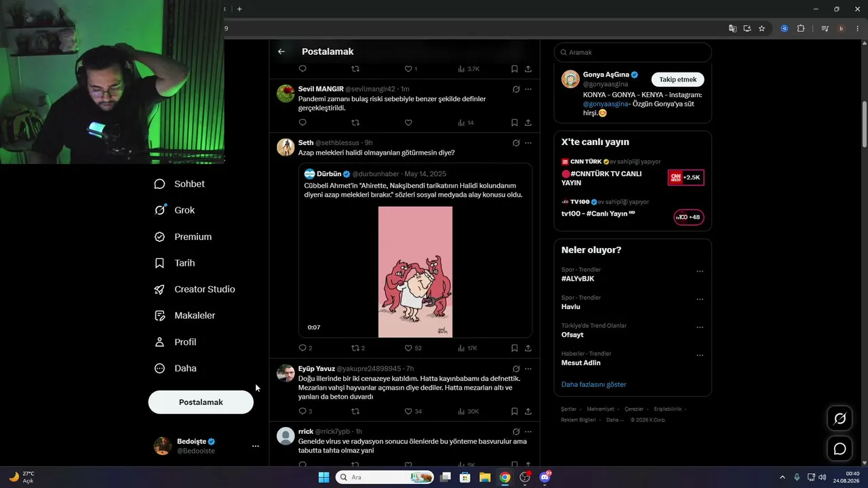Viewport: 868px width, 488px height.
Task: Open more options on Seth's post
Action: pyautogui.click(x=528, y=143)
